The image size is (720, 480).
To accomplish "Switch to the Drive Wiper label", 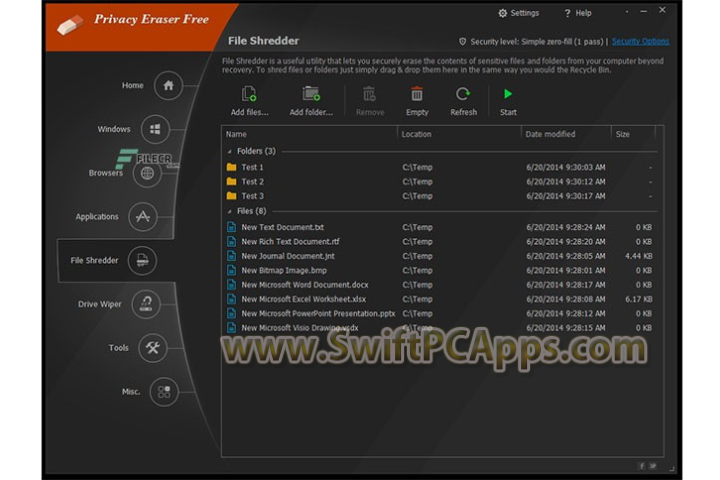I will (100, 304).
